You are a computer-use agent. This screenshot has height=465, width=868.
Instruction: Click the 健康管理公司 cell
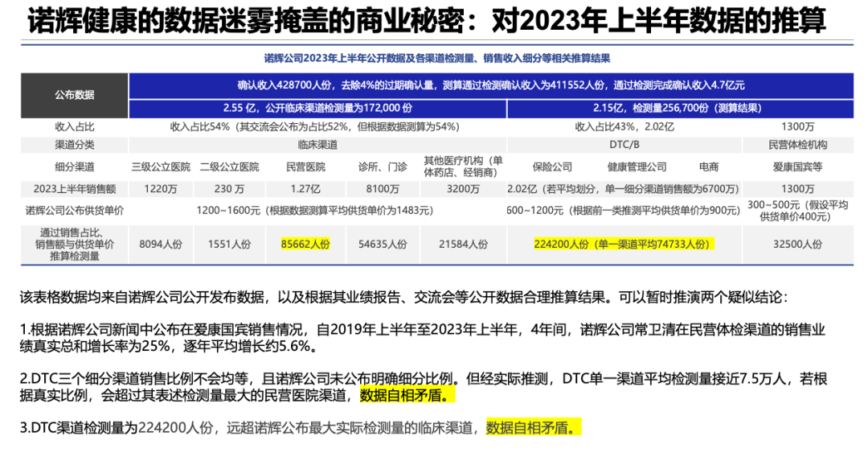click(x=637, y=167)
